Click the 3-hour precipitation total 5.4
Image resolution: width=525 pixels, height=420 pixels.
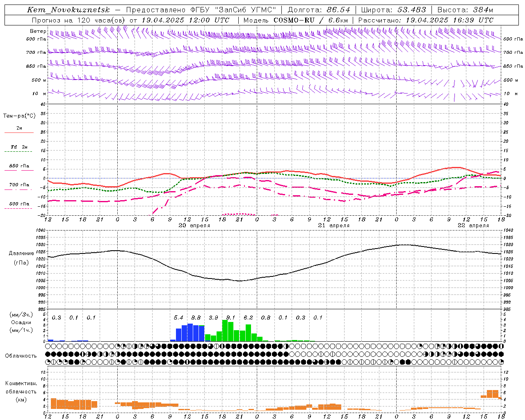click(x=178, y=317)
